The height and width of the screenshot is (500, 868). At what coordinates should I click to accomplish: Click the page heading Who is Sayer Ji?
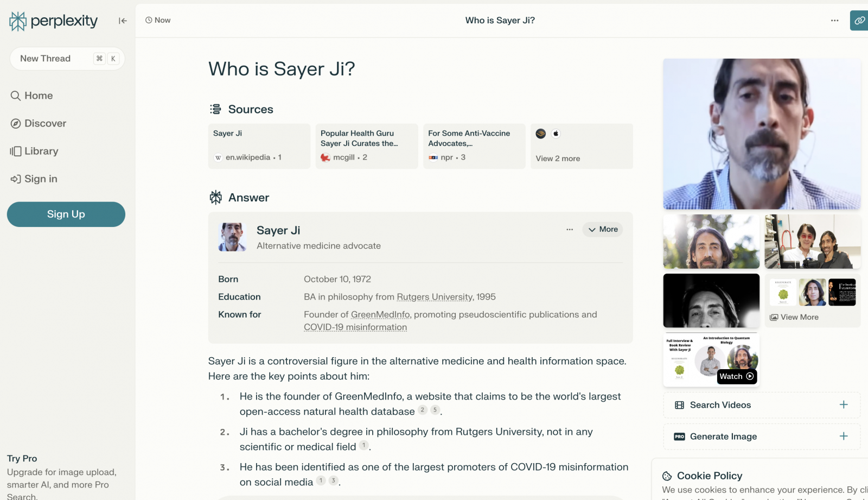pos(282,69)
